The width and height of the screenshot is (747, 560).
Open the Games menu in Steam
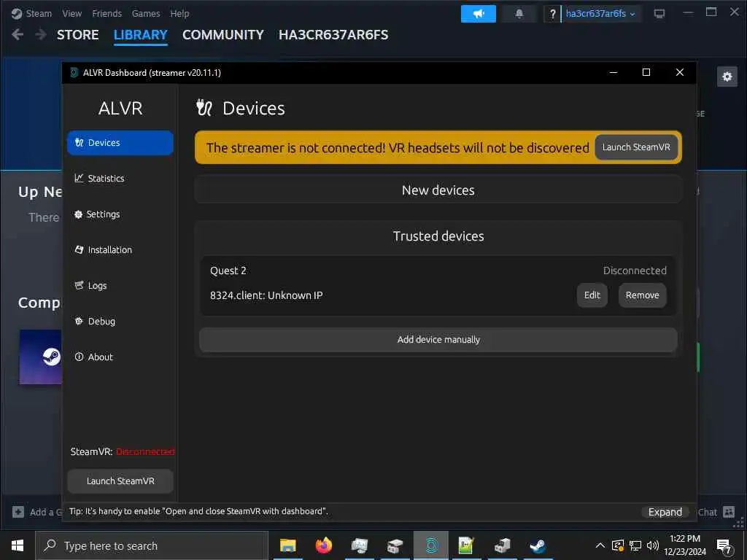(x=146, y=13)
